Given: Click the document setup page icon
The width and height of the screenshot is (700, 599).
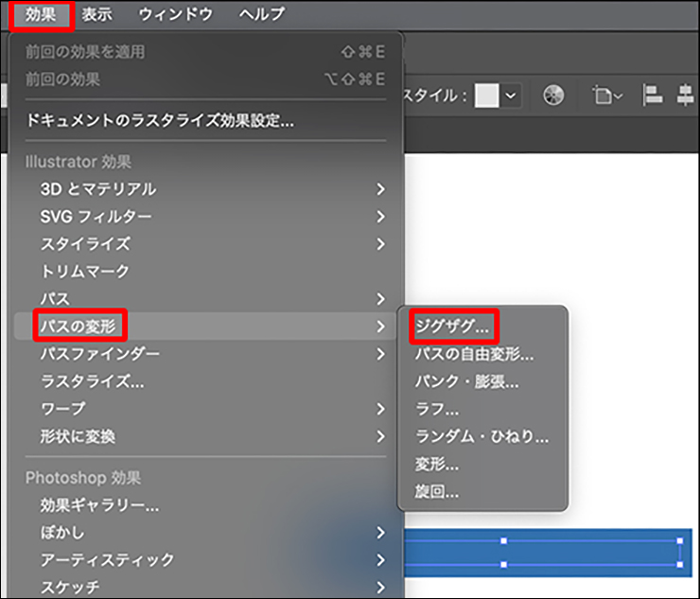Looking at the screenshot, I should (x=604, y=96).
